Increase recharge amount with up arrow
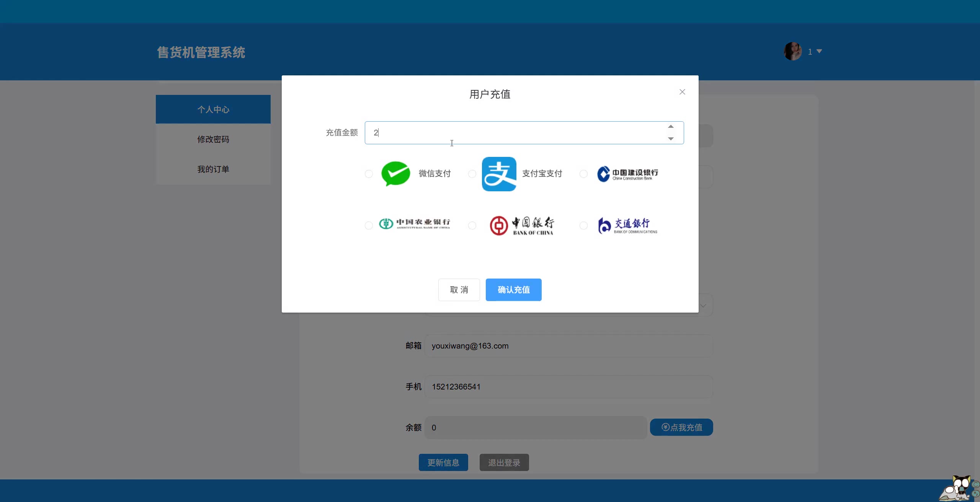Screen dimensions: 980x502 click(x=671, y=127)
